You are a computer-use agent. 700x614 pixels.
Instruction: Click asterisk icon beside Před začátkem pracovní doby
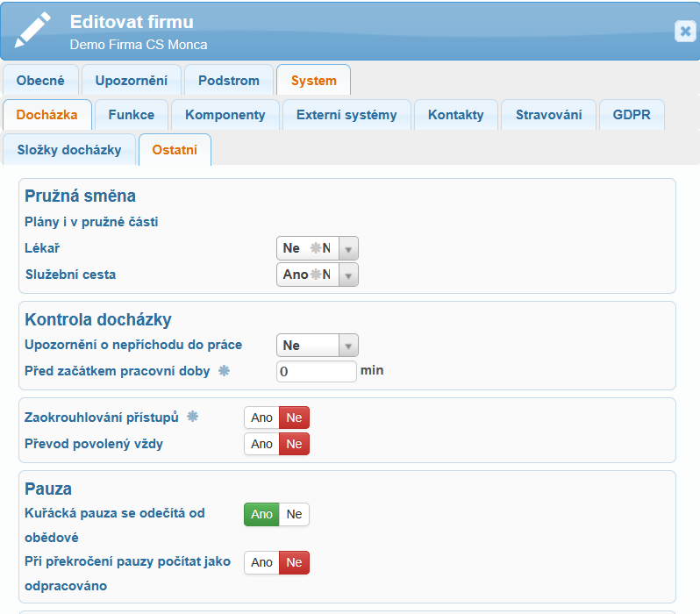tap(224, 370)
